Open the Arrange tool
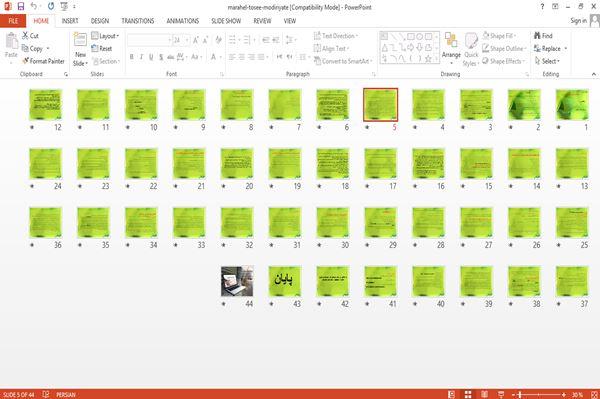 coord(451,47)
